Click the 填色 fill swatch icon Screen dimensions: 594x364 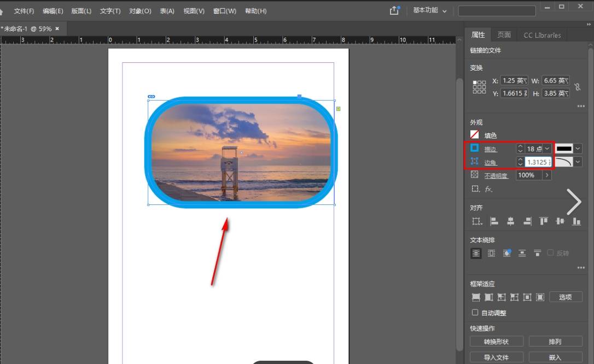click(475, 134)
